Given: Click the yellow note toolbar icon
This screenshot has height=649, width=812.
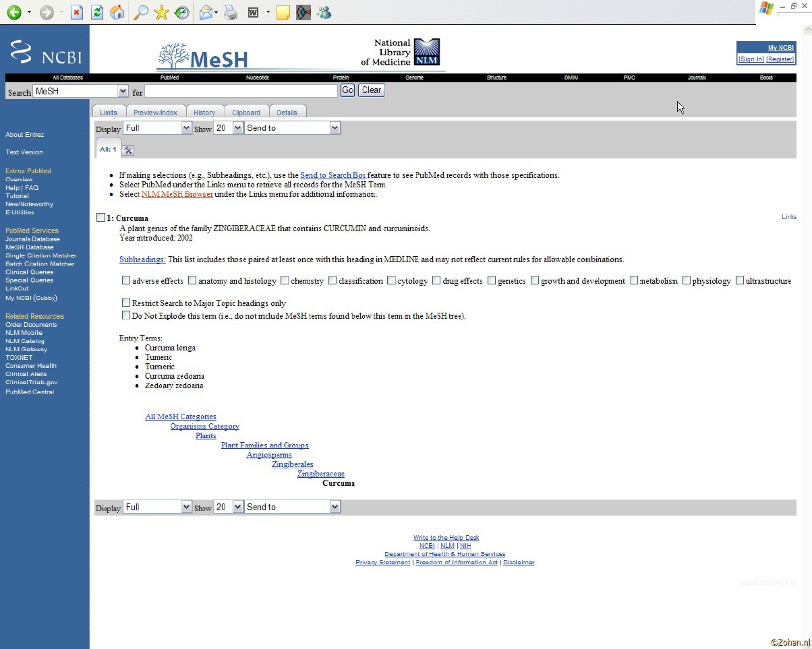Looking at the screenshot, I should (x=283, y=12).
